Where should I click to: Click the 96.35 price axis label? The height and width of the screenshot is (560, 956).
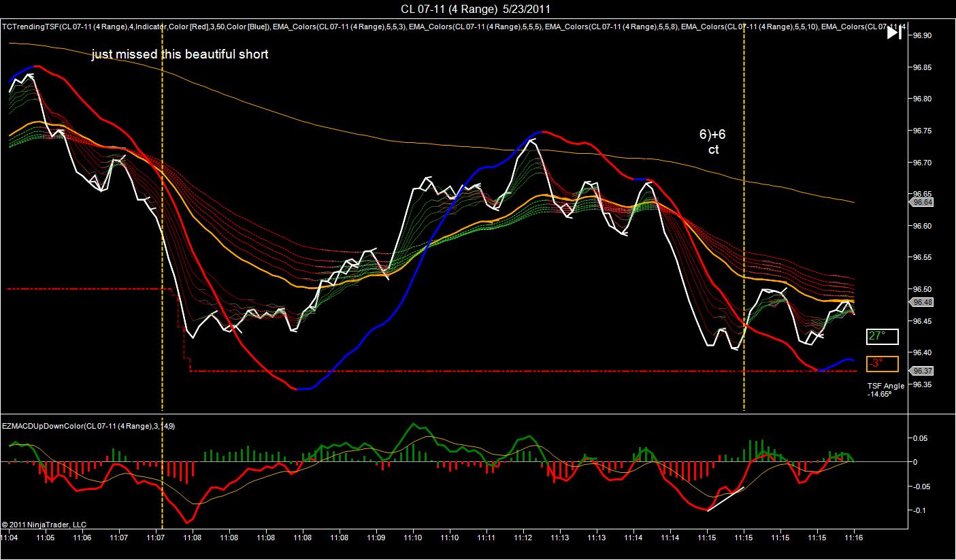click(923, 384)
